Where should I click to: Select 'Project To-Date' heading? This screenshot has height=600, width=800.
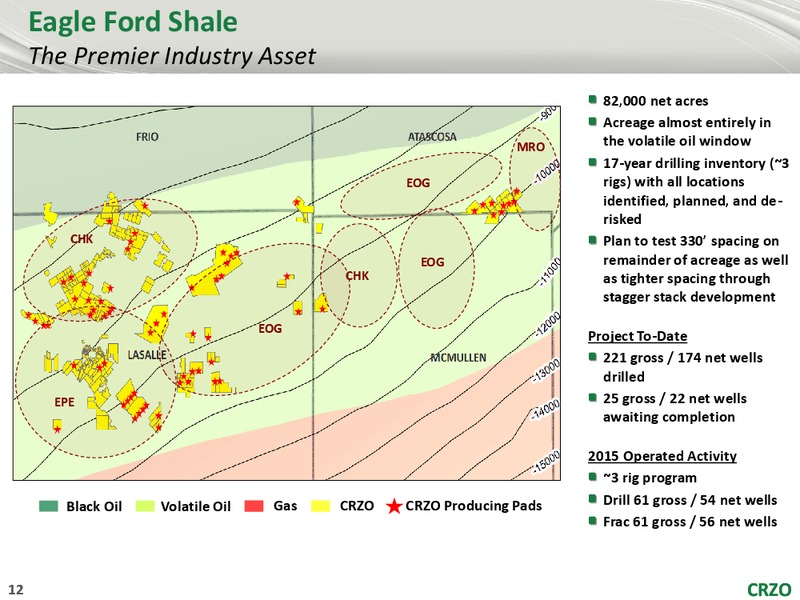[x=637, y=336]
